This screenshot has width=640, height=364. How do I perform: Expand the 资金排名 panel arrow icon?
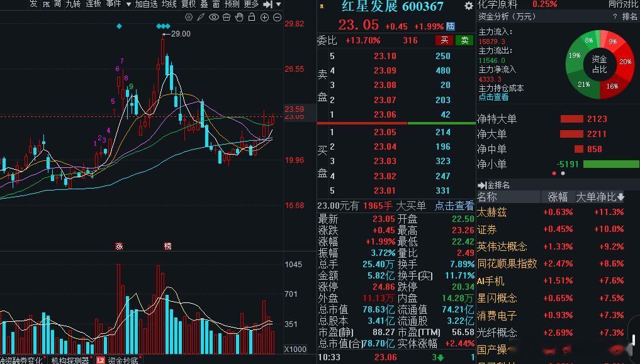(x=482, y=185)
